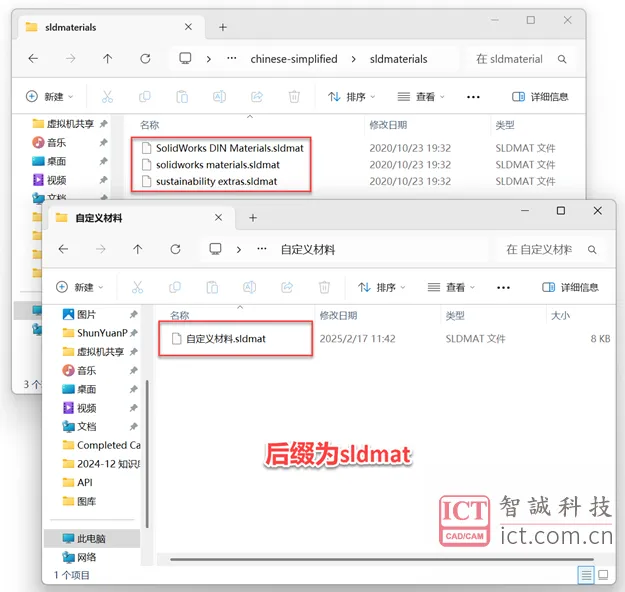Click horizontal scrollbar in 自定义材料 window
The height and width of the screenshot is (592, 625).
pos(381,559)
